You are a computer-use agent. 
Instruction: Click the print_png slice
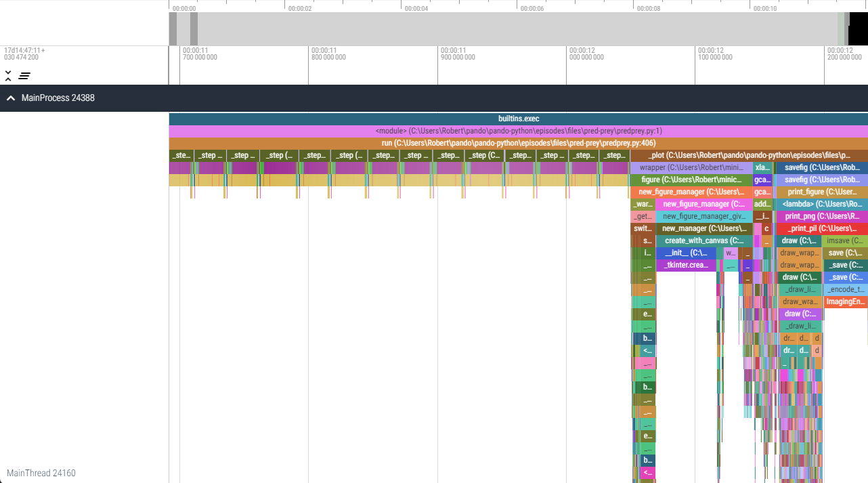821,216
